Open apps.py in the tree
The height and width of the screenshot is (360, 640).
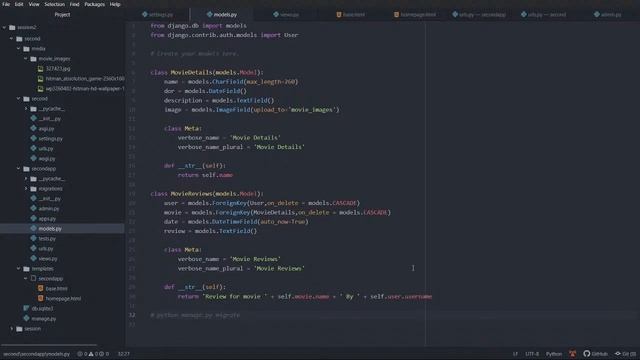(47, 219)
